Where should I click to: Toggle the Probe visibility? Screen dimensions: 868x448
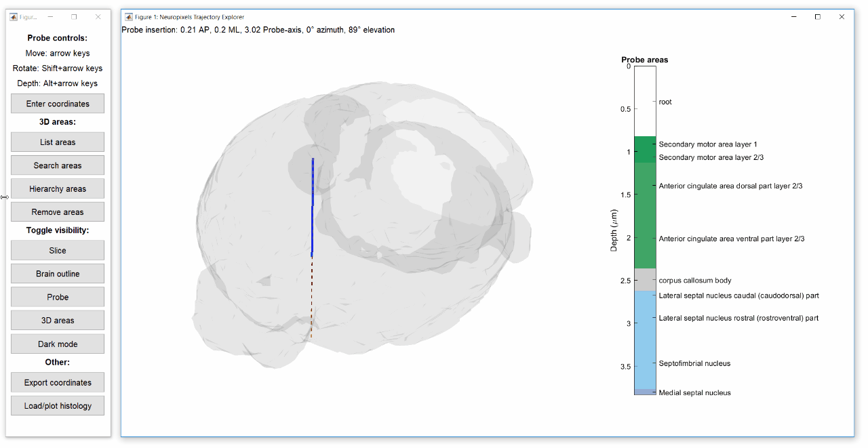57,296
